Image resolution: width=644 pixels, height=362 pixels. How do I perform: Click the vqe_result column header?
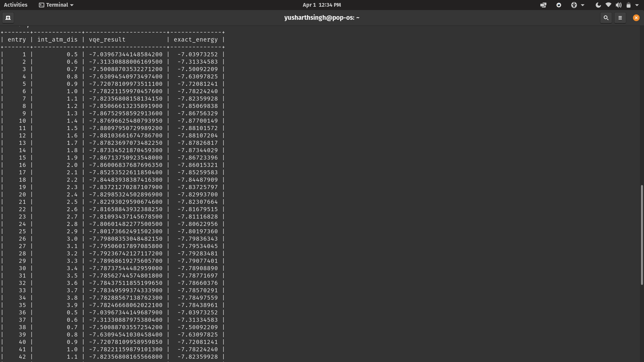point(107,40)
